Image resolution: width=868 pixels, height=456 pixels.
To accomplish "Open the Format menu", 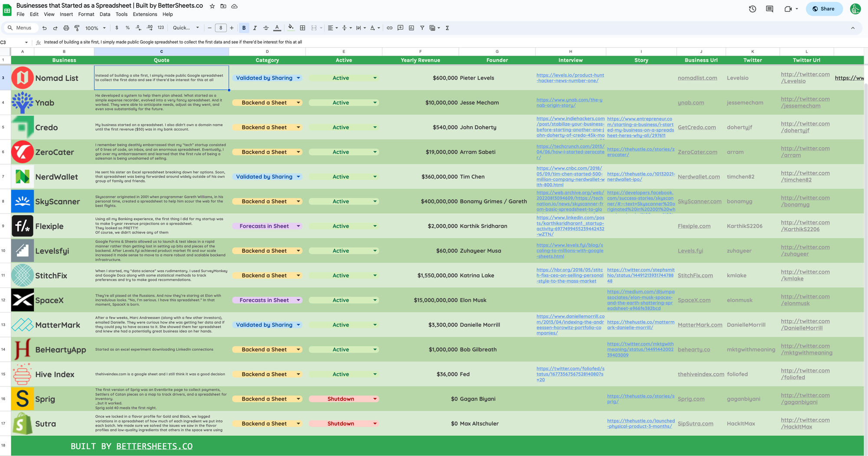I will 86,14.
